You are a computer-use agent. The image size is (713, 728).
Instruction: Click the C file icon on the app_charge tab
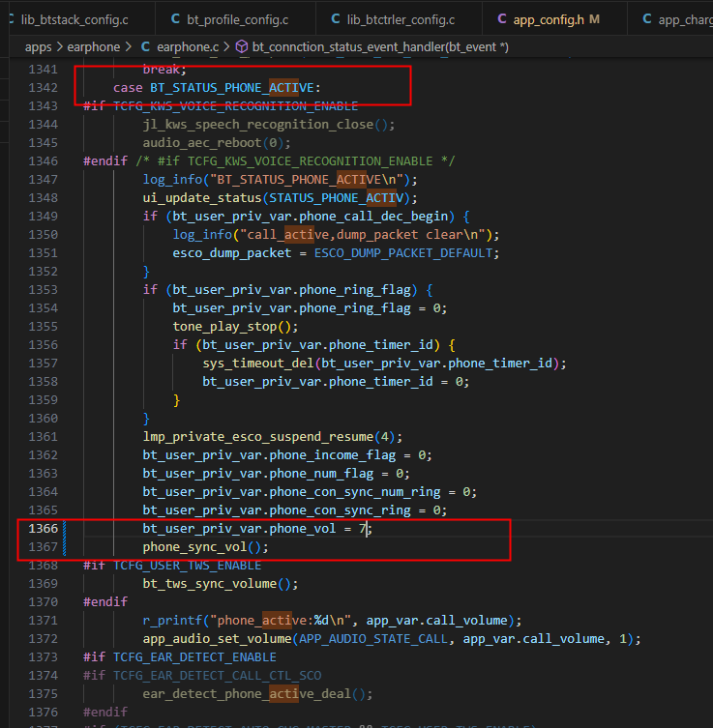click(646, 19)
